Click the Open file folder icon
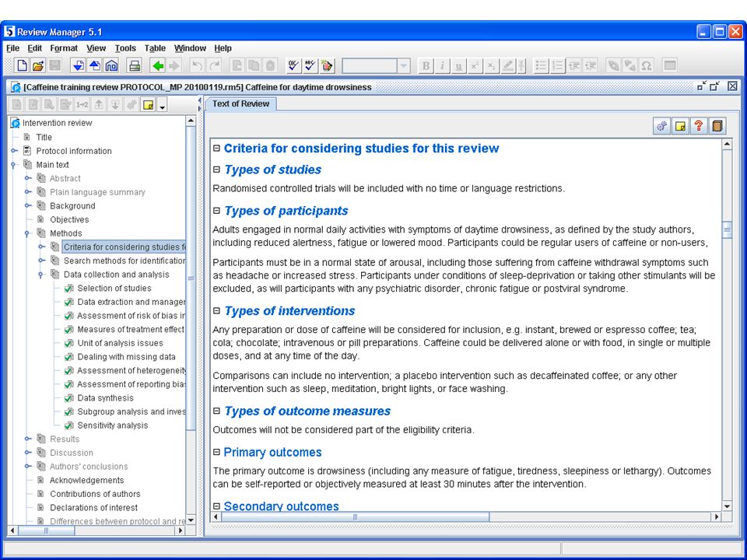 (38, 65)
